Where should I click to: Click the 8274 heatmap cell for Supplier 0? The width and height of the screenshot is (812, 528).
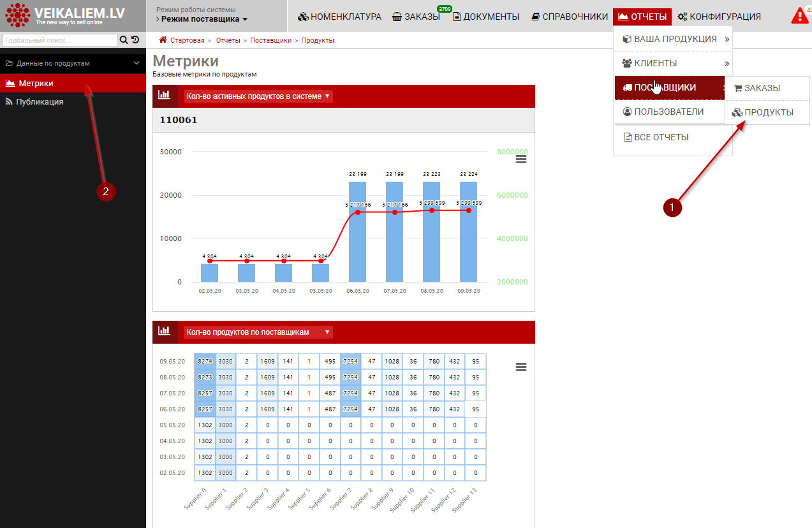[205, 362]
